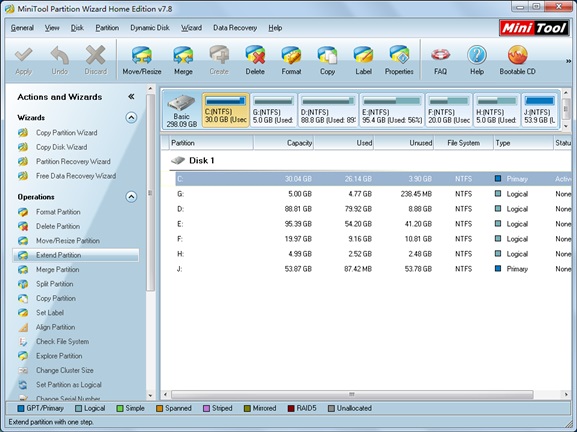Select the D: partition row
This screenshot has width=577, height=432.
[373, 209]
